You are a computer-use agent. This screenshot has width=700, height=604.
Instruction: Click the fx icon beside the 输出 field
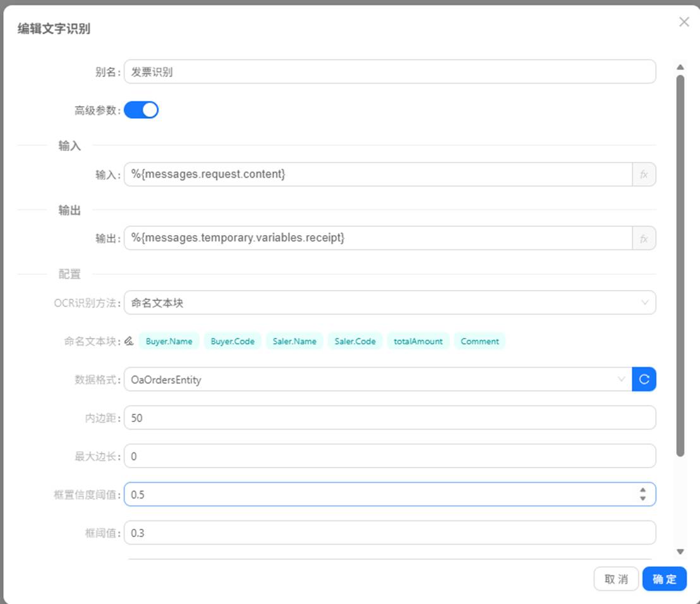pos(644,239)
